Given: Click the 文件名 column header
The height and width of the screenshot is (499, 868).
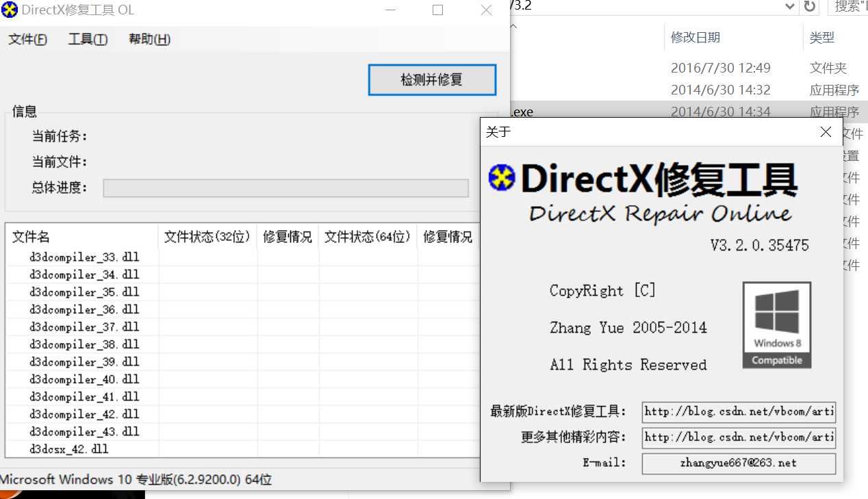Looking at the screenshot, I should (x=81, y=237).
